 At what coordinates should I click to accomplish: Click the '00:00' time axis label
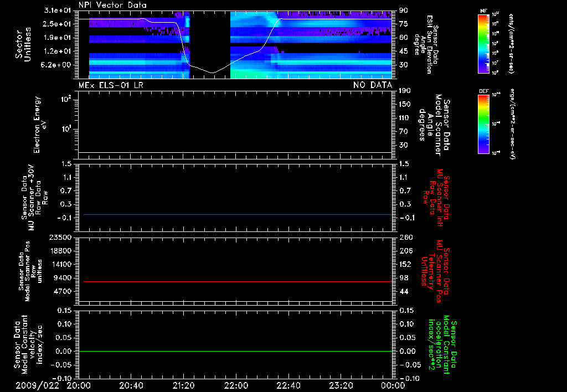pos(393,385)
